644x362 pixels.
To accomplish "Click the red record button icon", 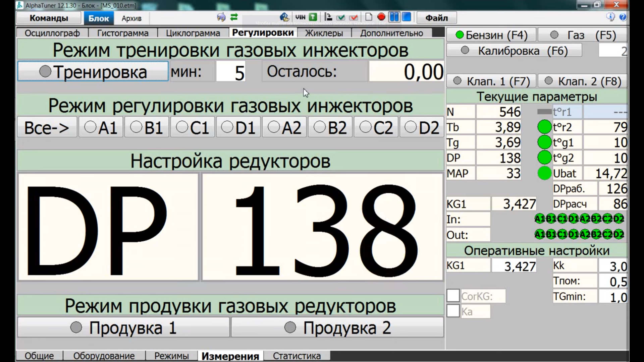I will [x=381, y=17].
